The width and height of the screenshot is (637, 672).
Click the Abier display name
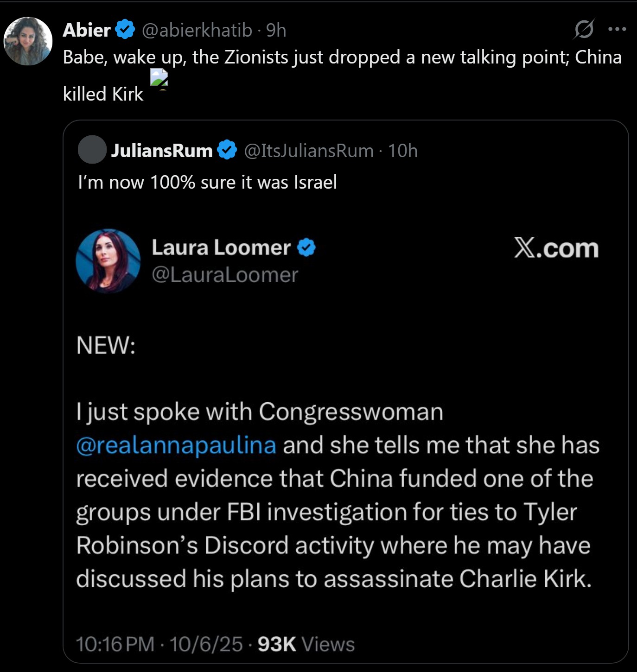pos(86,30)
